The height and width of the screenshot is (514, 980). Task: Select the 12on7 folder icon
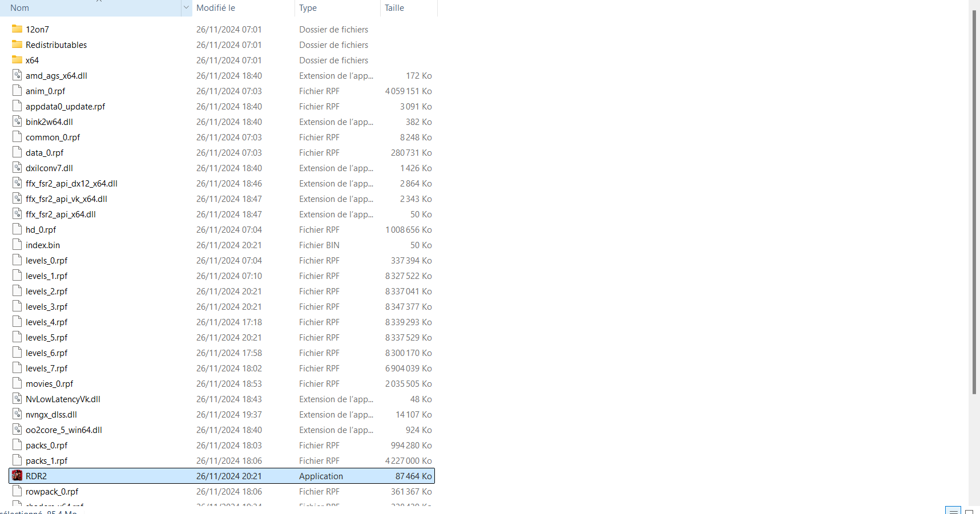17,29
